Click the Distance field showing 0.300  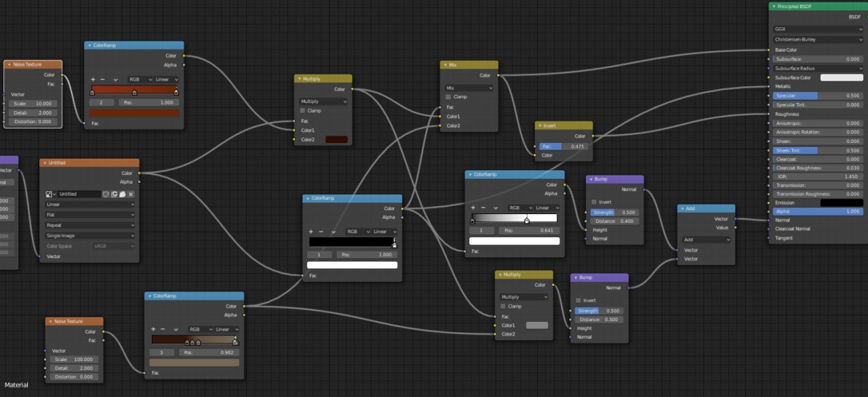(599, 320)
